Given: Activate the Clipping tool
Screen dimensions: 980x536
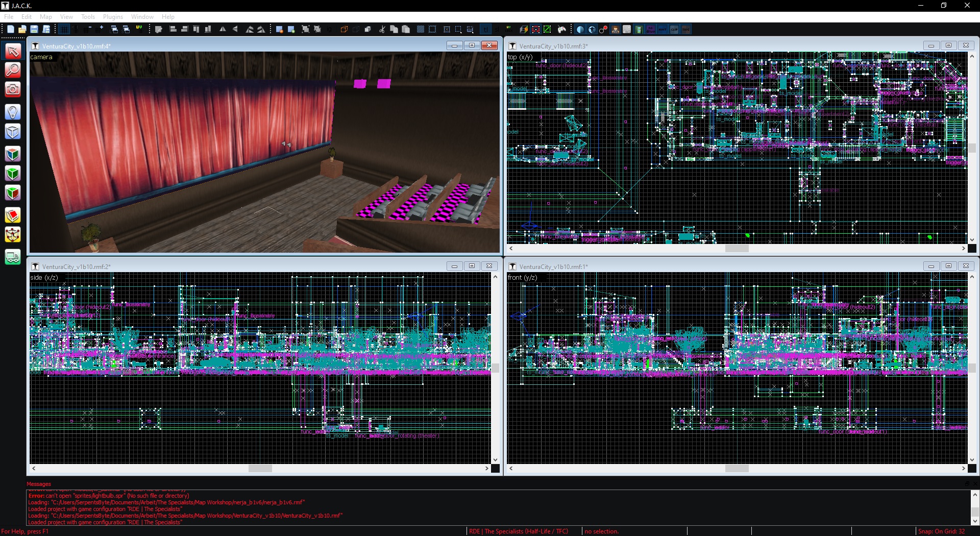Looking at the screenshot, I should (x=13, y=215).
